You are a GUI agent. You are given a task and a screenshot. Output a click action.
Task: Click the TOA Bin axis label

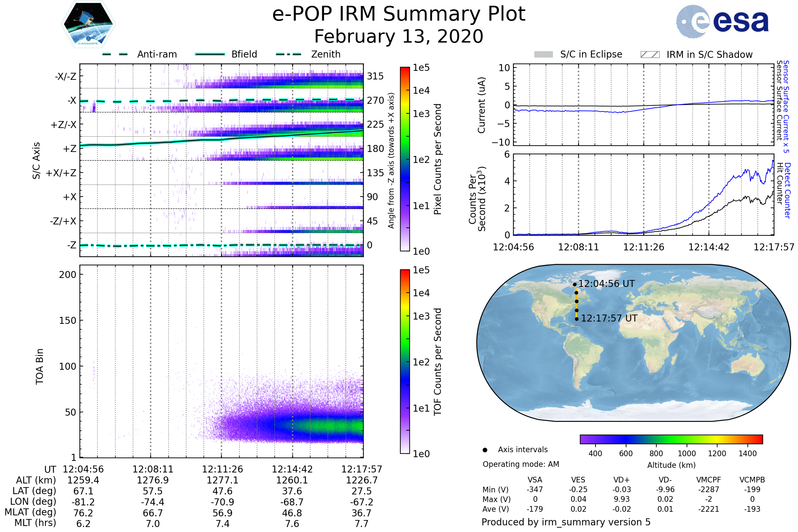pos(40,366)
